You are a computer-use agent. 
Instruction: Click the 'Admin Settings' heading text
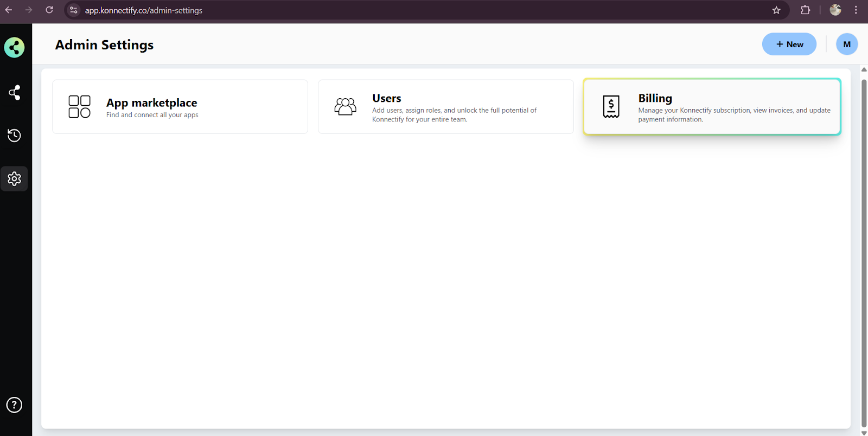104,45
